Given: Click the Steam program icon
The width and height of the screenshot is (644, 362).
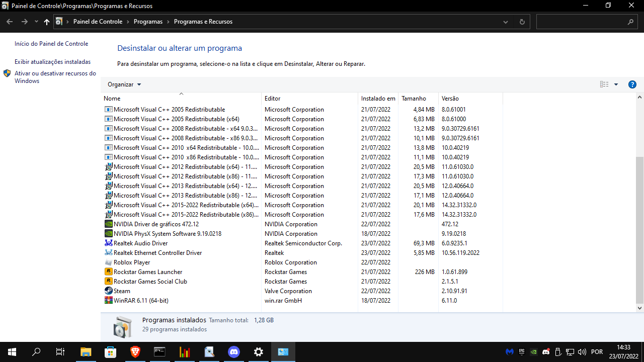Looking at the screenshot, I should point(108,291).
